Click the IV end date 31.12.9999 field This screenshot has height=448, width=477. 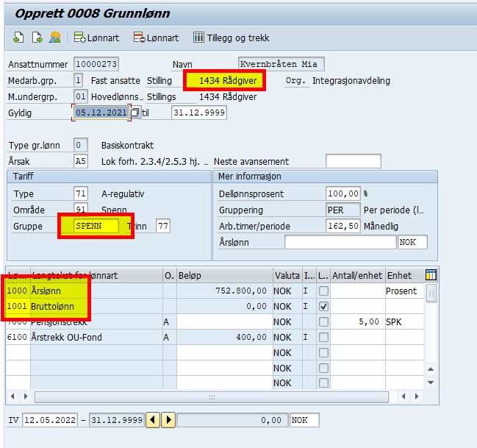117,420
